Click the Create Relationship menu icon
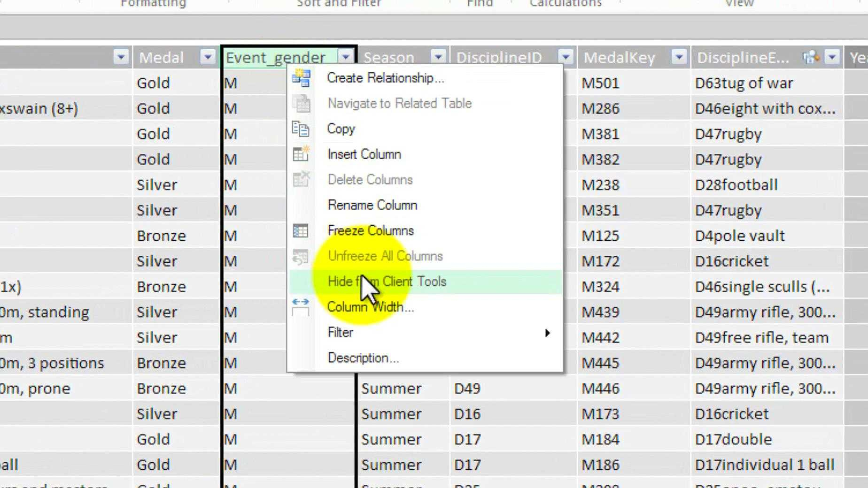868x488 pixels. click(x=301, y=78)
